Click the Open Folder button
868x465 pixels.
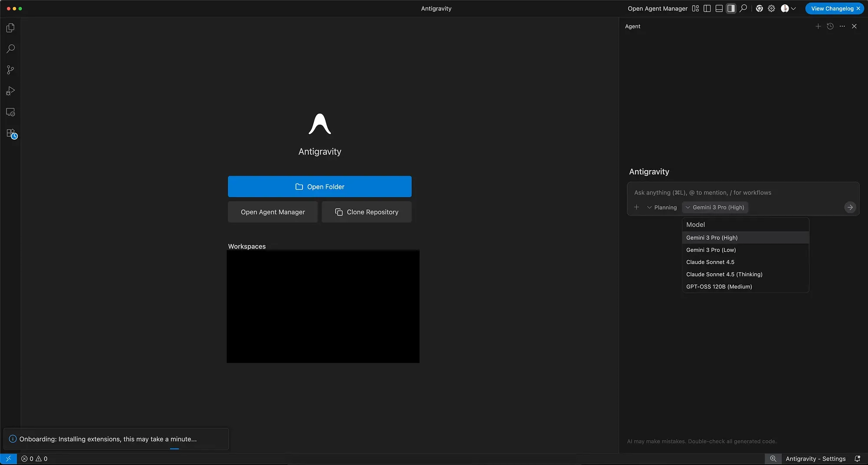(x=319, y=187)
